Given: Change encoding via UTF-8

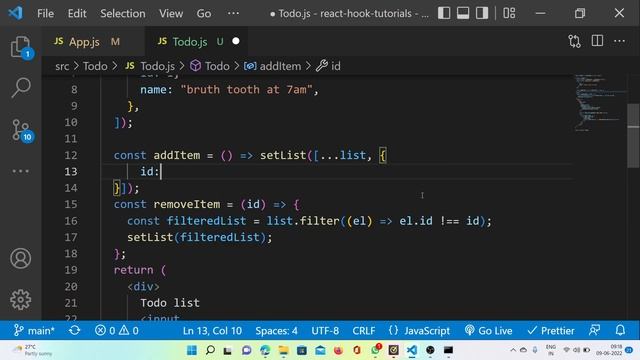Looking at the screenshot, I should [x=325, y=330].
